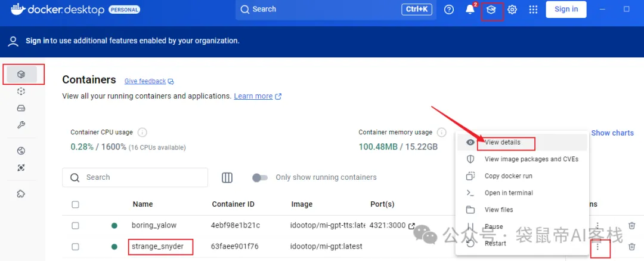Open the settings gear icon
Viewport: 644px width, 261px height.
click(512, 10)
